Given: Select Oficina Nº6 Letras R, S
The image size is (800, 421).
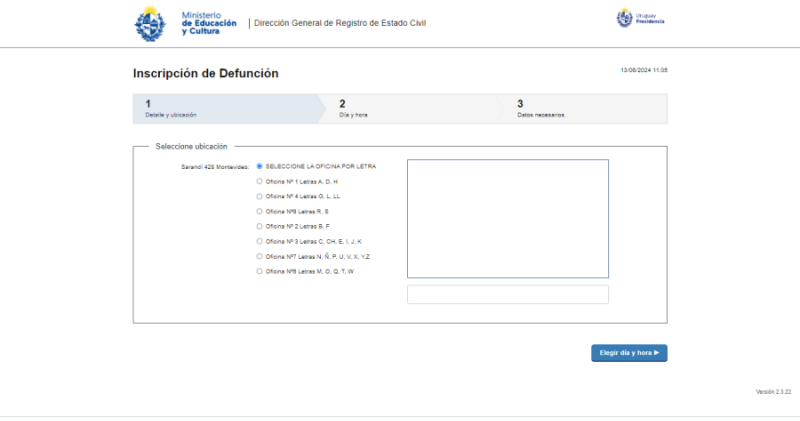Looking at the screenshot, I should point(260,211).
